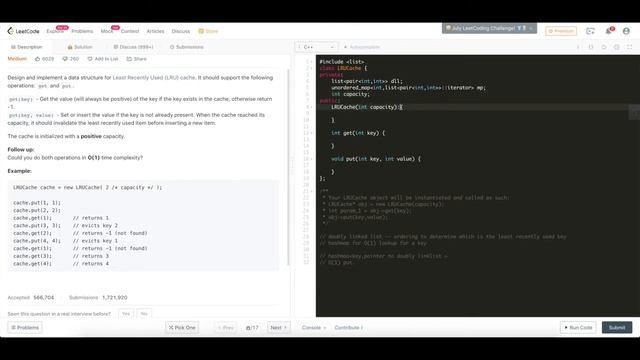Click the Share button
640x360 pixels.
click(136, 59)
